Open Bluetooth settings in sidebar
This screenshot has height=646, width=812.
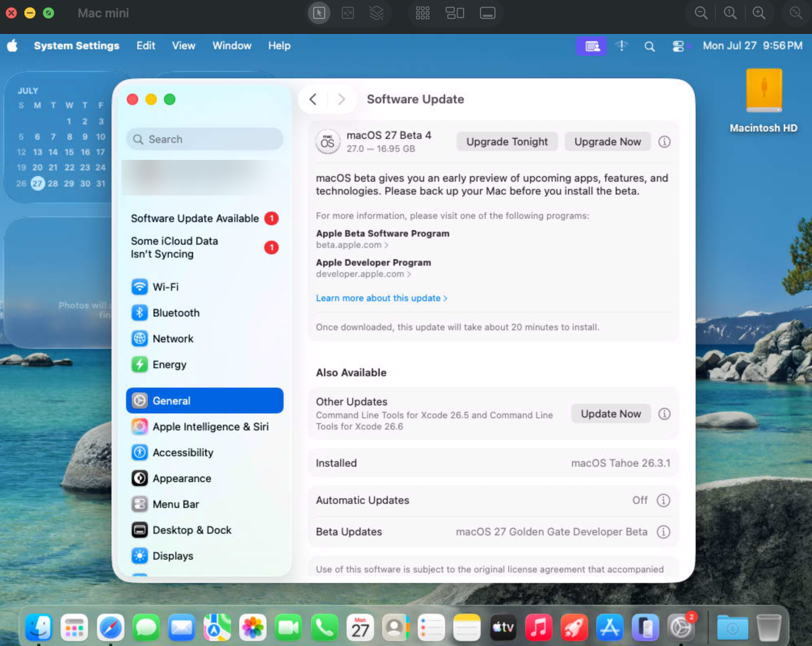click(x=204, y=313)
